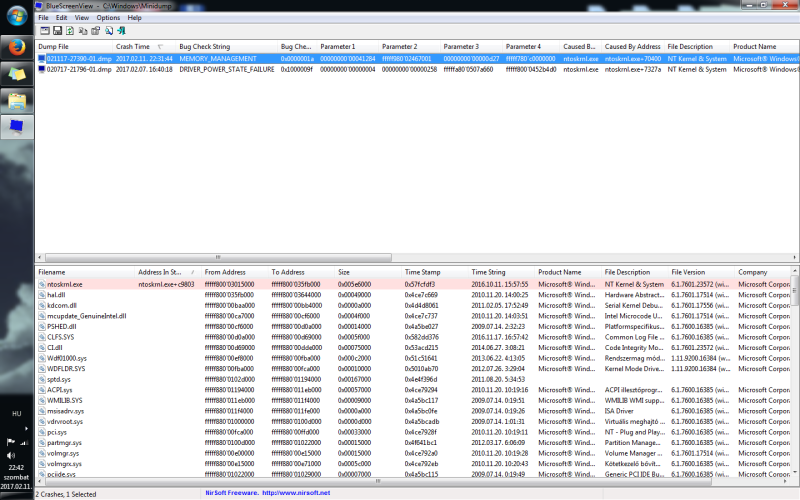Open the File menu
This screenshot has width=800, height=500.
pos(43,17)
